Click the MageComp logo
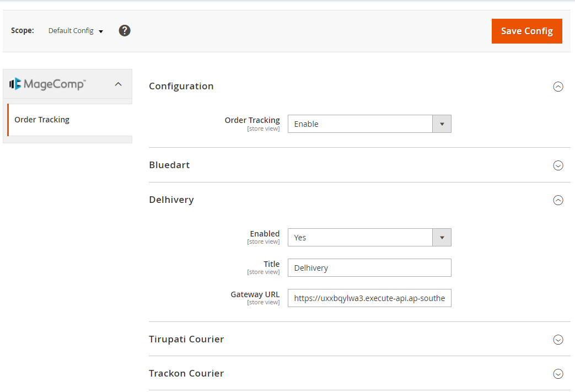575x392 pixels. (47, 84)
